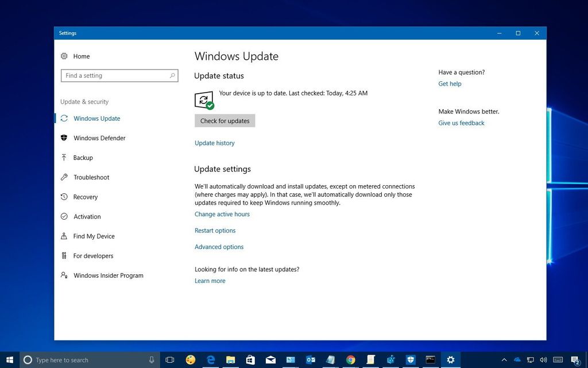Viewport: 588px width, 368px height.
Task: Open OneDrive from the system tray
Action: pyautogui.click(x=517, y=359)
